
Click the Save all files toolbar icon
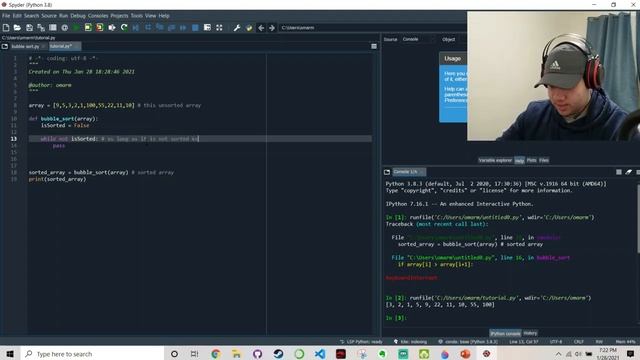coord(41,27)
